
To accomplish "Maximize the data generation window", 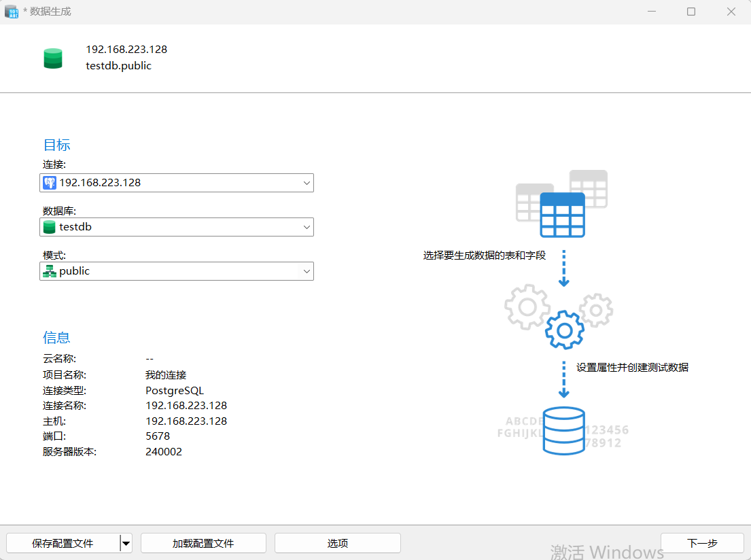I will pyautogui.click(x=691, y=12).
